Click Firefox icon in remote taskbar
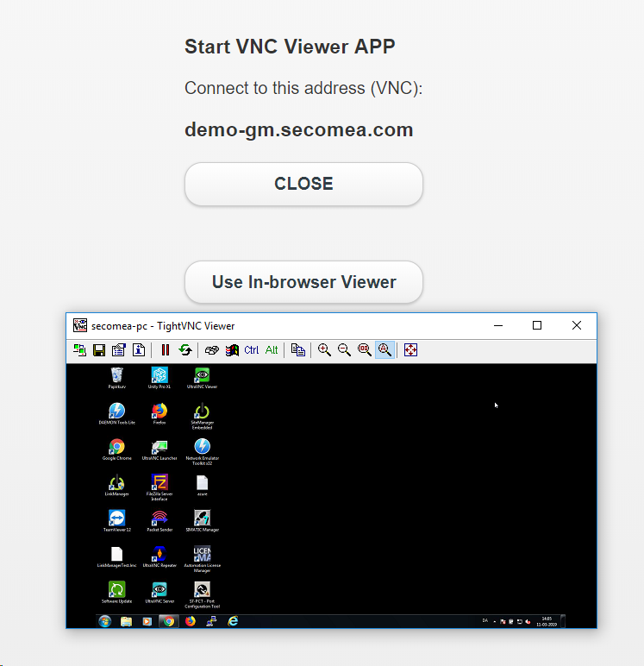This screenshot has width=644, height=666. pos(191,621)
